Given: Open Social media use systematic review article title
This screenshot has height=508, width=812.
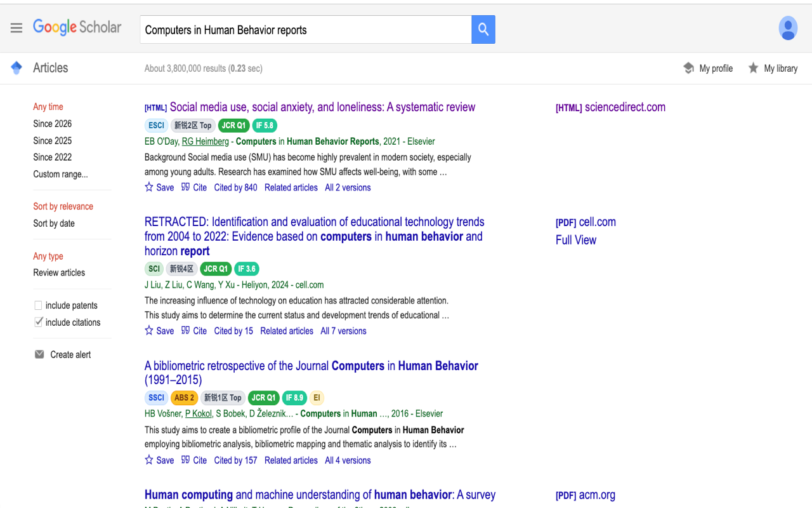Looking at the screenshot, I should coord(322,107).
